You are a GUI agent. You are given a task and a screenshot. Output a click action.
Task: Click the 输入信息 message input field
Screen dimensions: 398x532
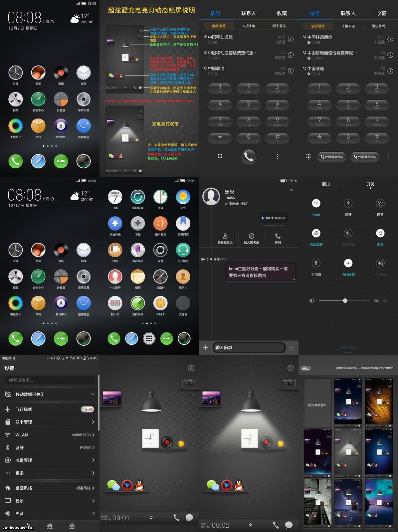(249, 348)
